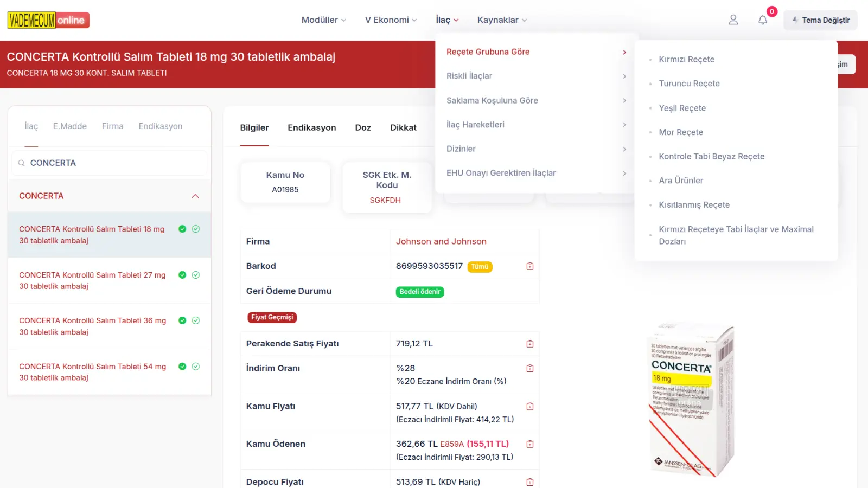Expand İlaç Hareketleri submenu
Screen dimensions: 868x488
pos(536,125)
